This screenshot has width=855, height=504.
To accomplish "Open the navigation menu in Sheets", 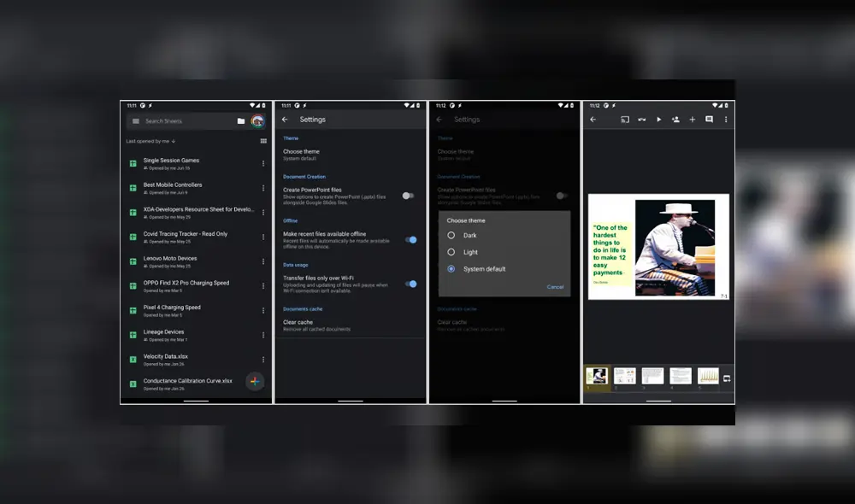I will [x=135, y=121].
